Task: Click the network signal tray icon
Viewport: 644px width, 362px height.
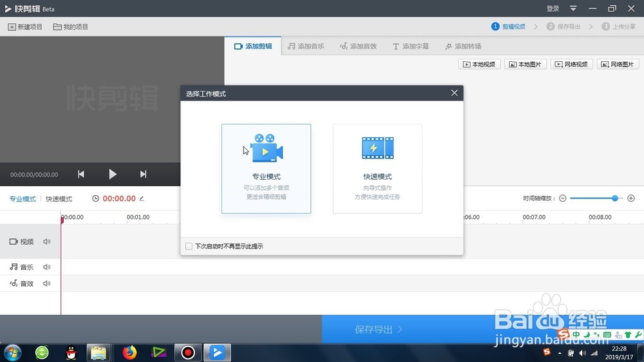Action: pos(594,353)
